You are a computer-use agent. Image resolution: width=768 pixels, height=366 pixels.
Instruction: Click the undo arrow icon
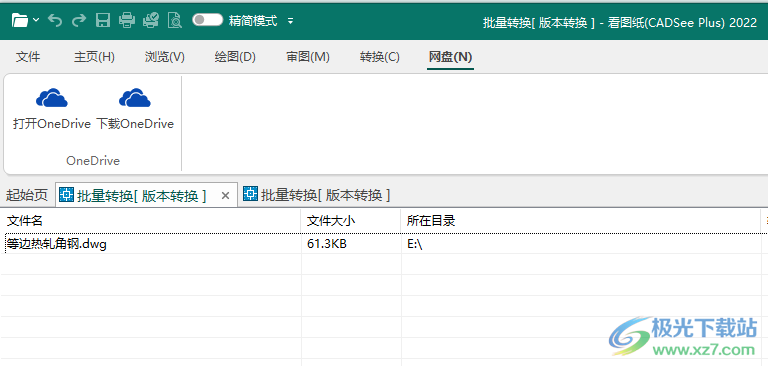[55, 21]
